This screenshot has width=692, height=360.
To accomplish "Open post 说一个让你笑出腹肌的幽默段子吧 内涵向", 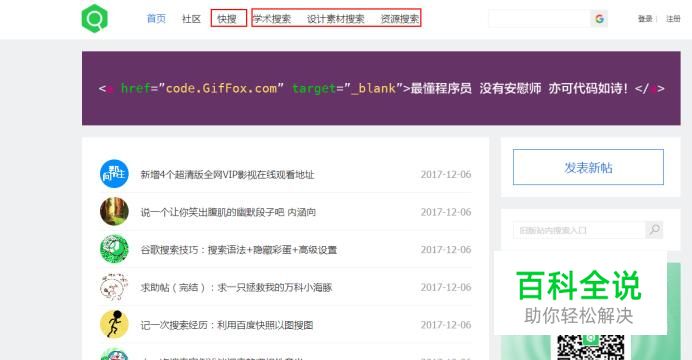I will tap(228, 212).
